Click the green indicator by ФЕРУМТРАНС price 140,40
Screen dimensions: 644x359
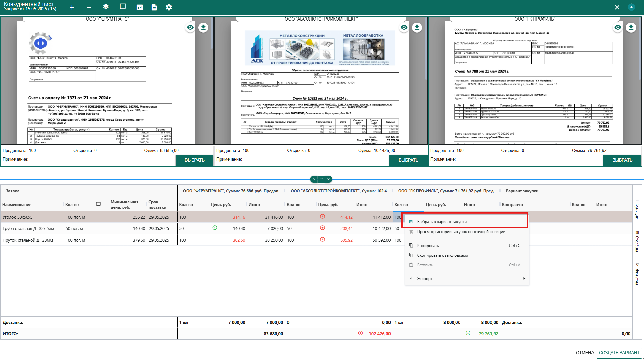(215, 228)
